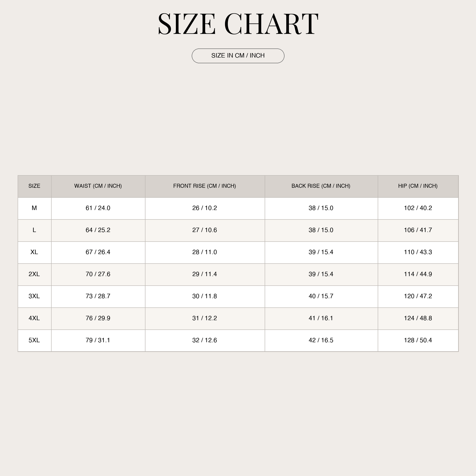Select the BACK RISE (CM / INCH) header
This screenshot has width=476, height=476.
[321, 186]
